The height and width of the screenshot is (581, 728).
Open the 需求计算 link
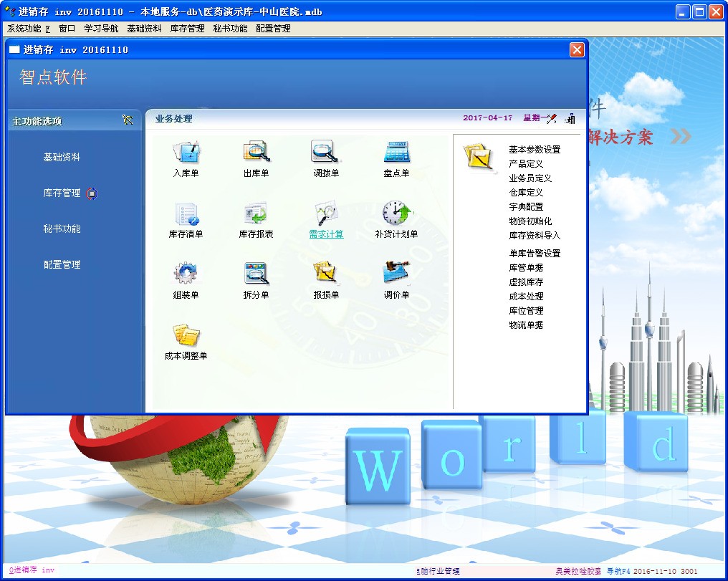tap(326, 234)
